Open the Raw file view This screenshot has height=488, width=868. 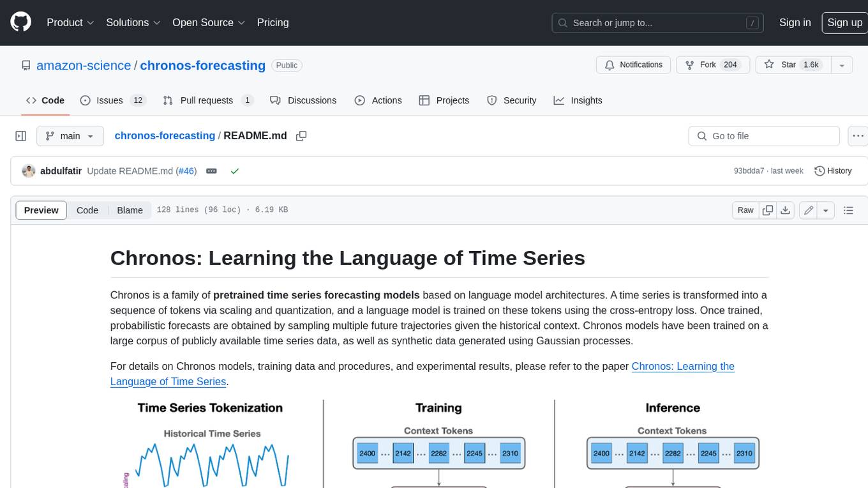pyautogui.click(x=745, y=210)
